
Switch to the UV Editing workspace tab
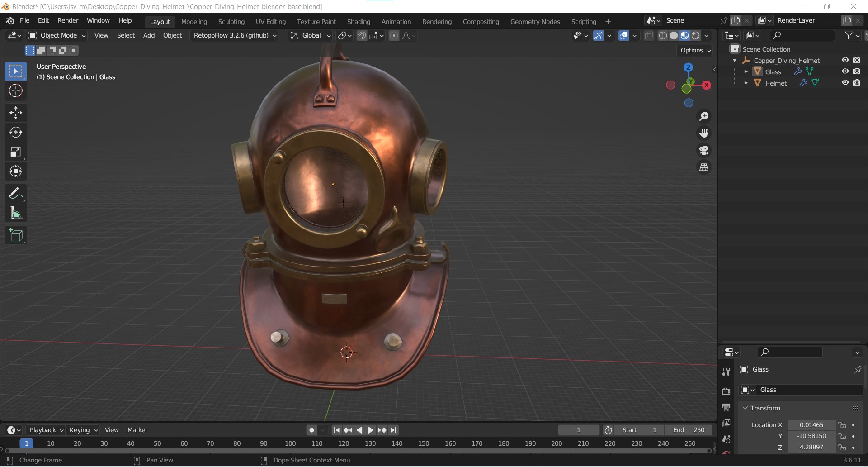[x=271, y=22]
